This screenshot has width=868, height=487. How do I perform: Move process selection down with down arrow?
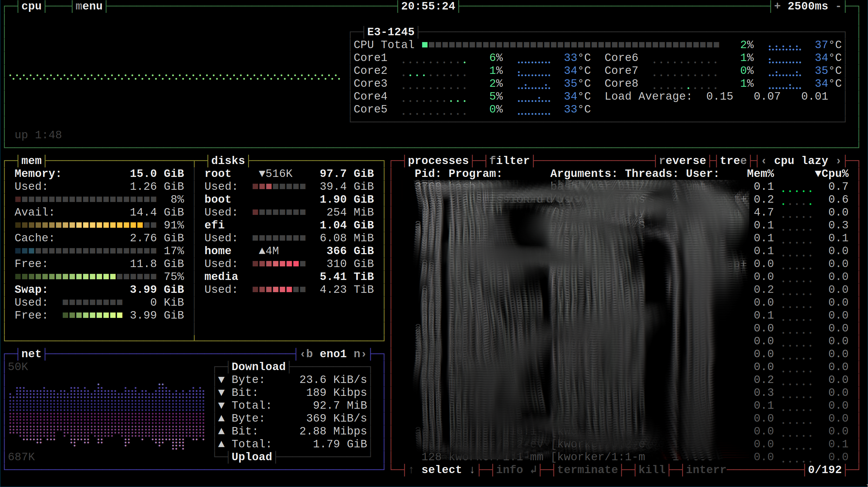click(x=472, y=470)
